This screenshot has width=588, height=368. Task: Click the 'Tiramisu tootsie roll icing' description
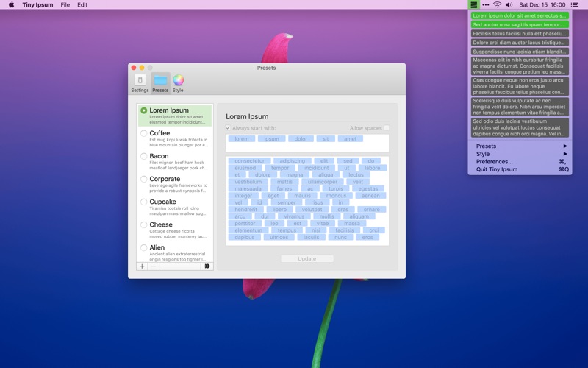coord(178,211)
